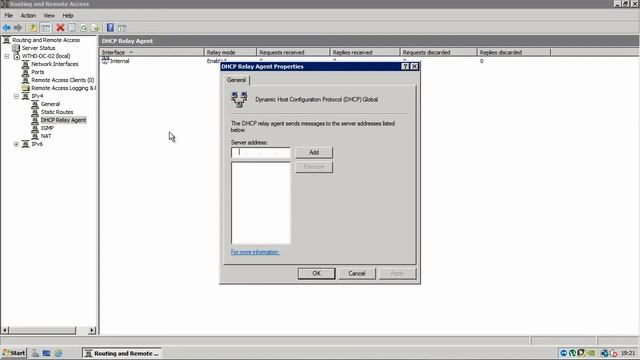The image size is (640, 360).
Task: Click the dialog's question-mark help button
Action: 405,67
